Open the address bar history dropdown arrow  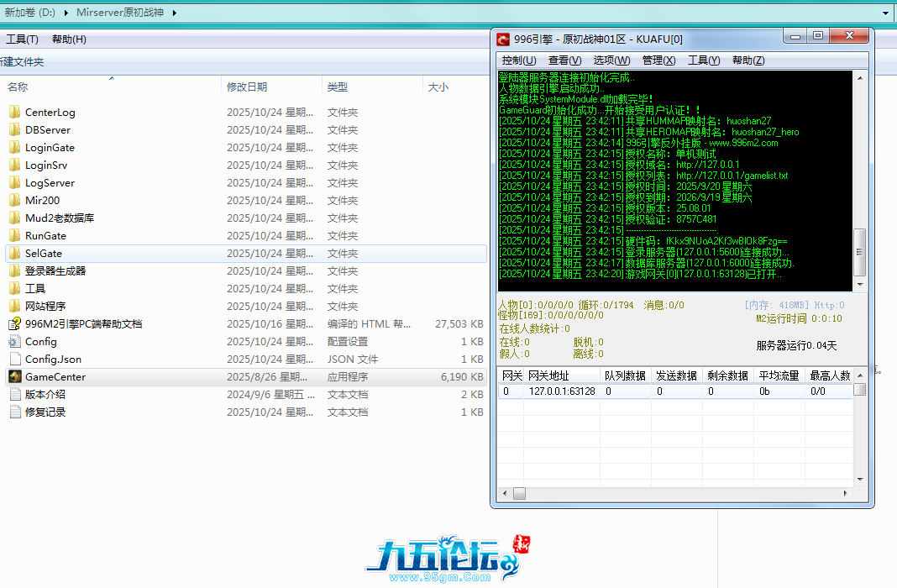[886, 13]
